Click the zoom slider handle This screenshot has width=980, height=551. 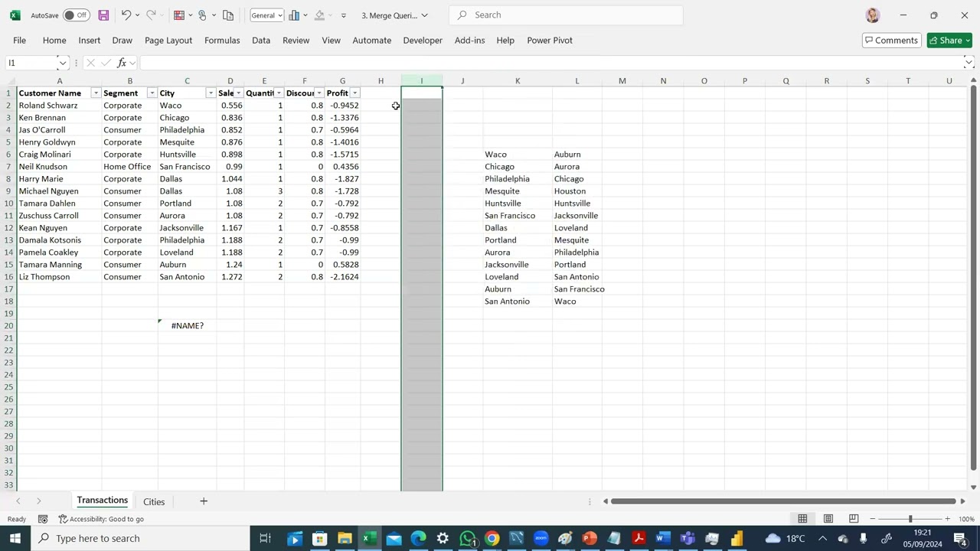(910, 519)
